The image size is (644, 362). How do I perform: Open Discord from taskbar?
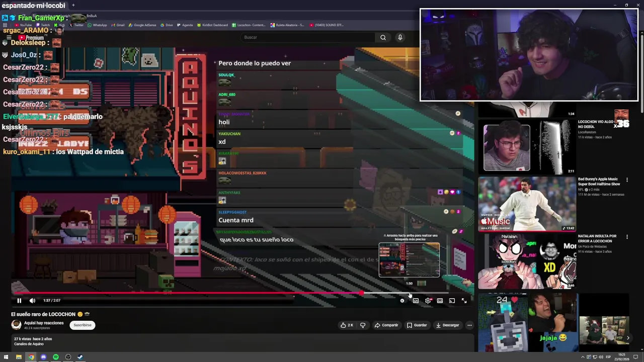(x=43, y=357)
